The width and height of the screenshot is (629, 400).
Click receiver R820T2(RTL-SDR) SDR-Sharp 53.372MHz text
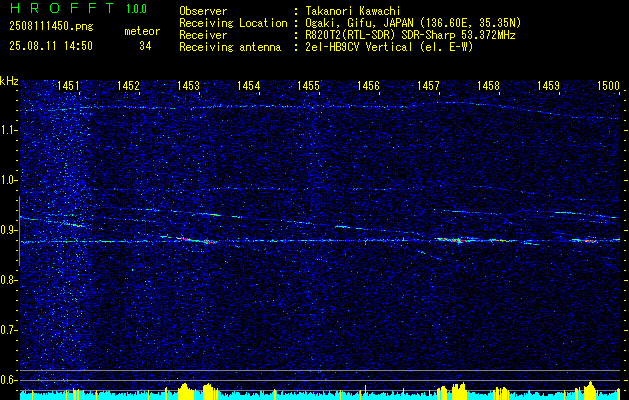(410, 35)
